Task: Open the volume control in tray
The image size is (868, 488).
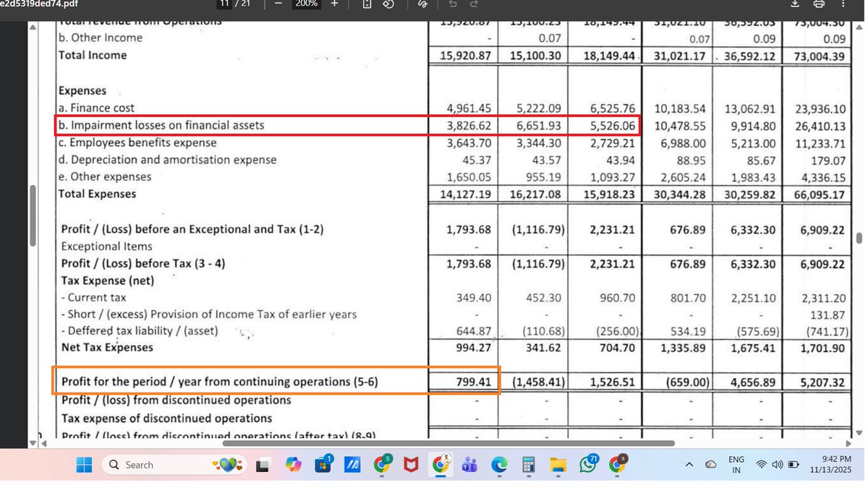Action: click(x=777, y=464)
